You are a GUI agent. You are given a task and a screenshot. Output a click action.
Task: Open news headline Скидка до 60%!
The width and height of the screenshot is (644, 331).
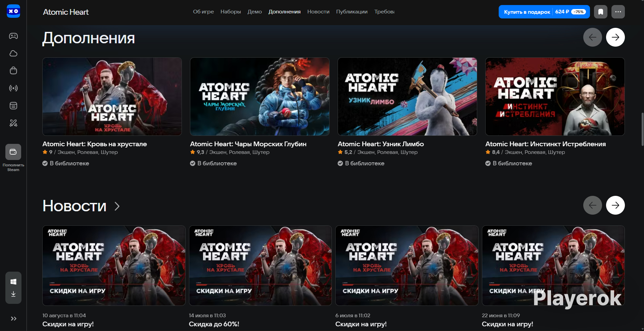(214, 324)
